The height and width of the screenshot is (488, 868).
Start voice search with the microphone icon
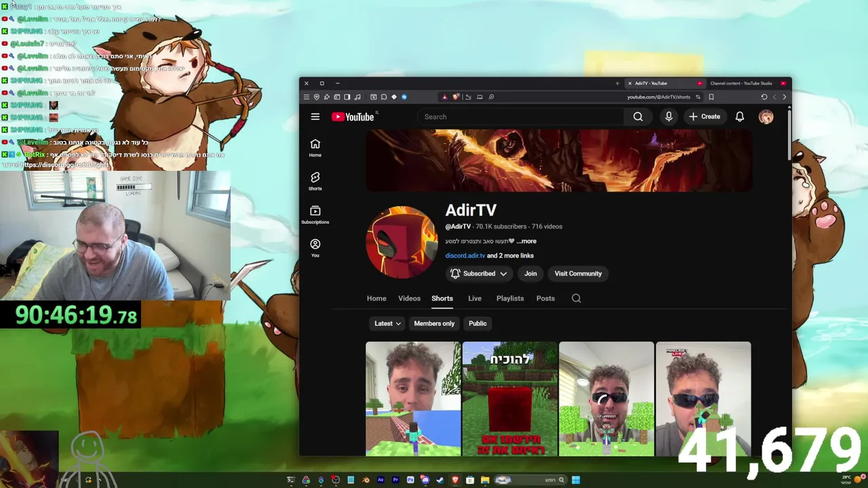point(669,117)
